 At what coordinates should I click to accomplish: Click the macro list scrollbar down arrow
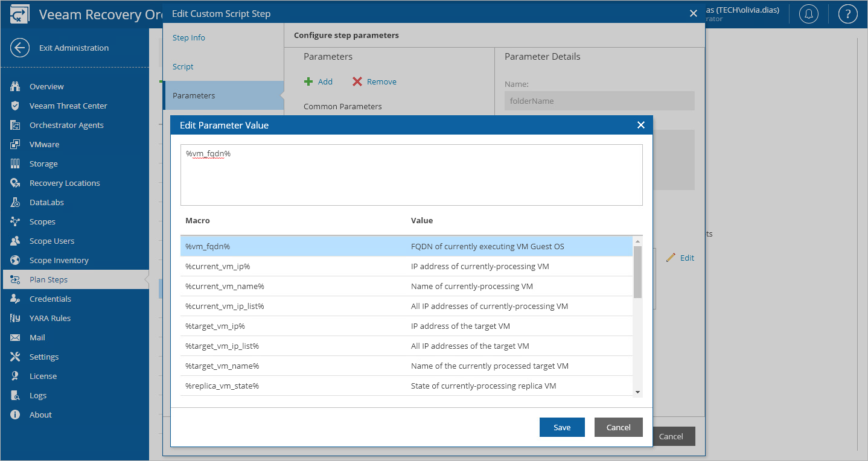(638, 391)
